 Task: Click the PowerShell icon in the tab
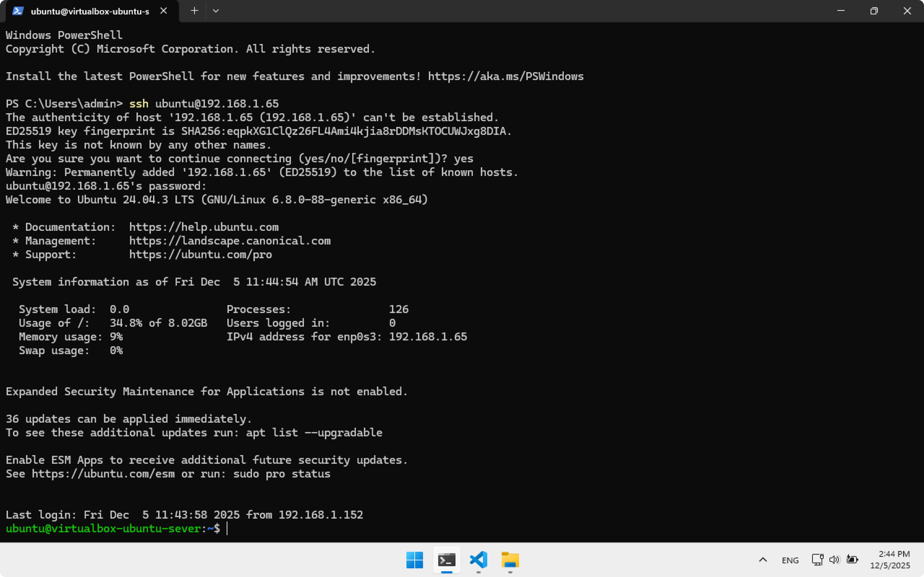point(18,11)
